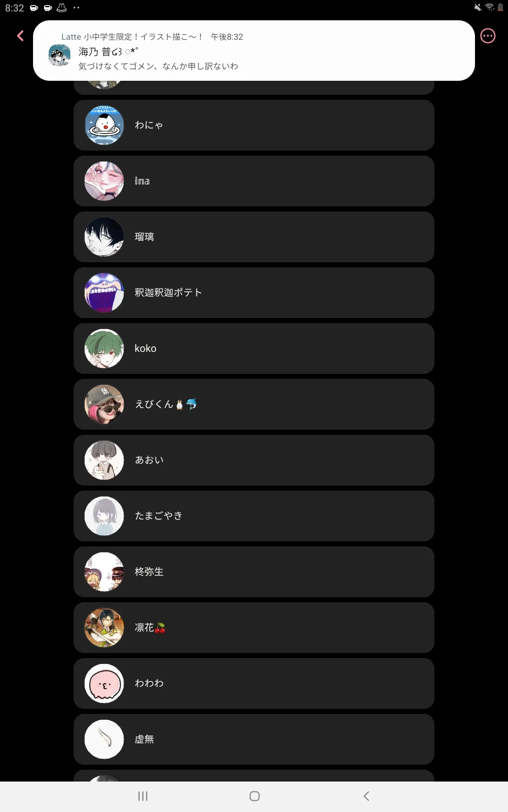Viewport: 508px width, 812px height.
Task: Tap the pink back arrow icon
Action: 20,36
